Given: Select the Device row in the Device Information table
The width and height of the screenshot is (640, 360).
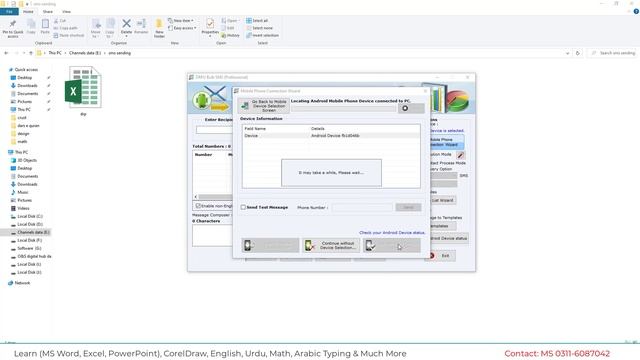Looking at the screenshot, I should click(x=331, y=136).
